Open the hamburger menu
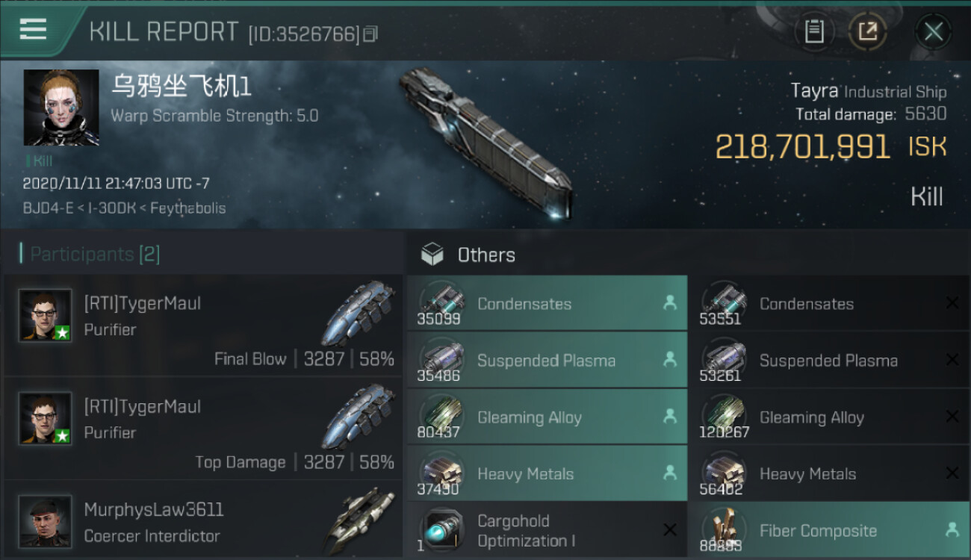The width and height of the screenshot is (971, 560). pyautogui.click(x=33, y=30)
